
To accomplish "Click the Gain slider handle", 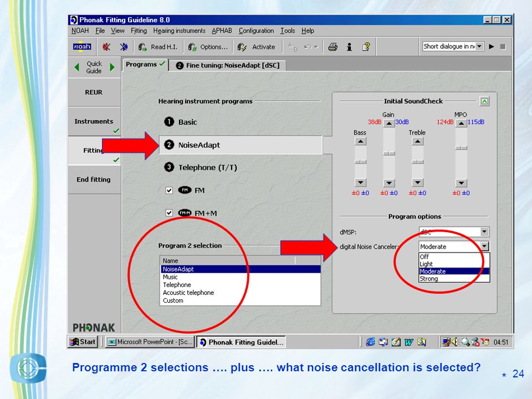I will click(389, 154).
